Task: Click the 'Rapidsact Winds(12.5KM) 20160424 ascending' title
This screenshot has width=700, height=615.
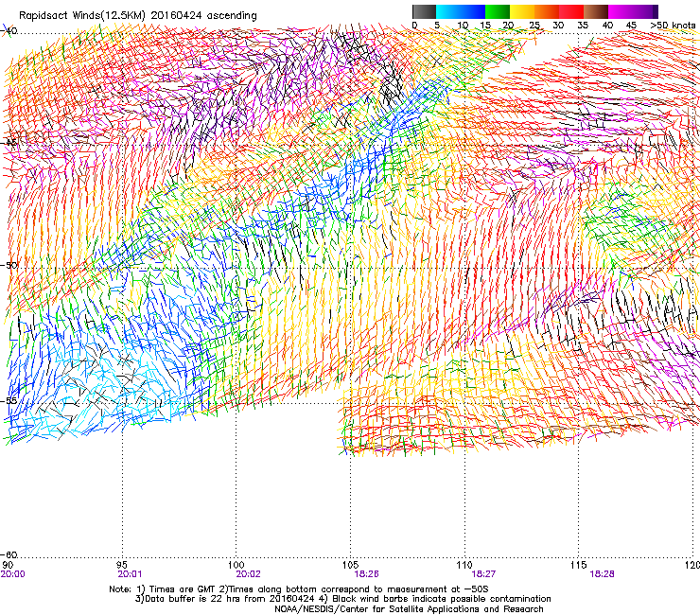Action: click(x=138, y=16)
